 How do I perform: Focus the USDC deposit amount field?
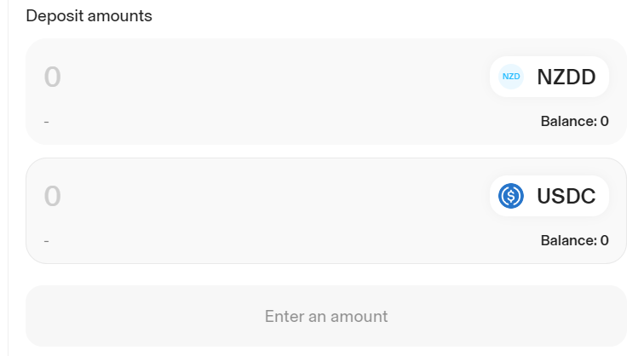click(213, 197)
